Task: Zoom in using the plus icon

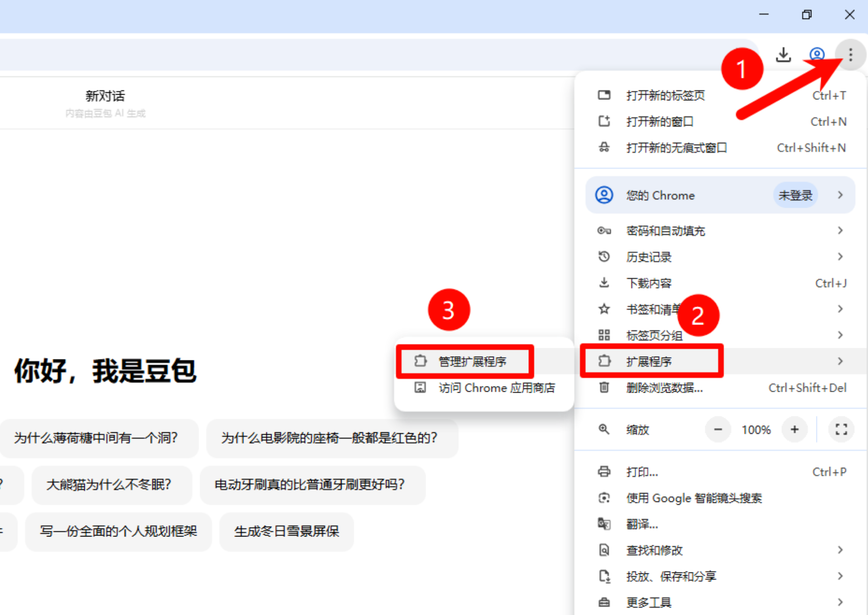Action: (795, 430)
